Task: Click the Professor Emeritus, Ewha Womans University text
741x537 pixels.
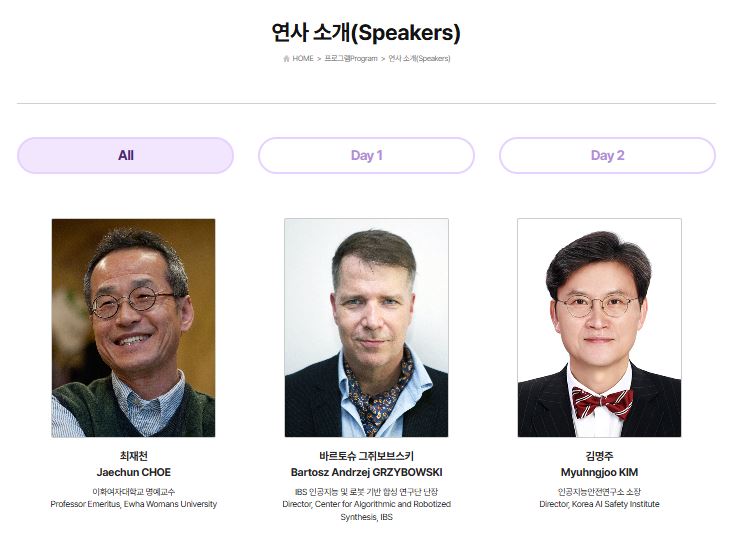Action: click(x=133, y=504)
